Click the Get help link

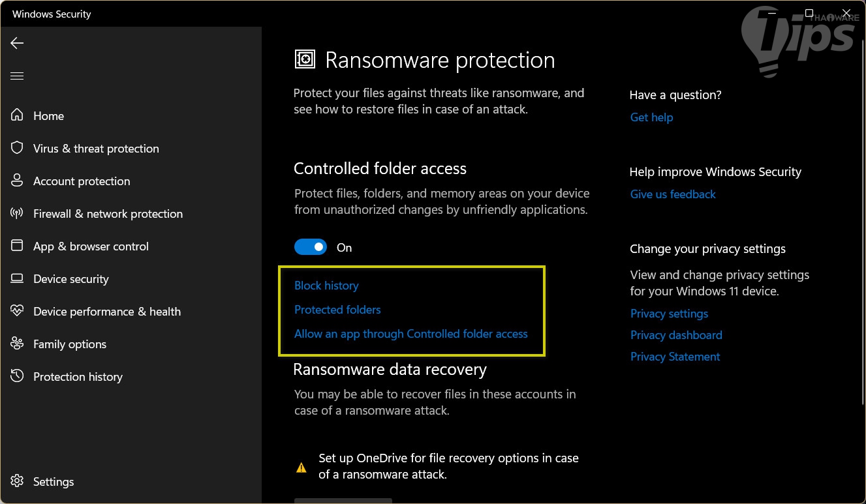click(x=651, y=117)
